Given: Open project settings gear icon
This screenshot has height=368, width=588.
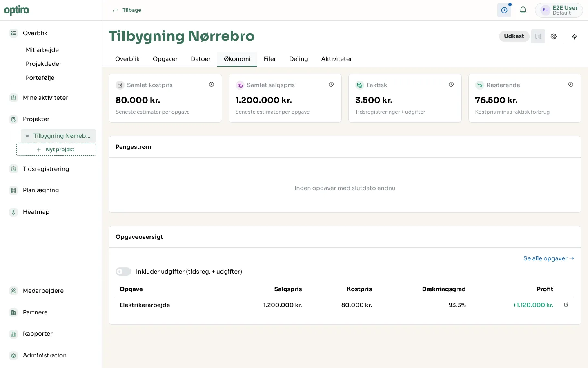Looking at the screenshot, I should pos(554,36).
